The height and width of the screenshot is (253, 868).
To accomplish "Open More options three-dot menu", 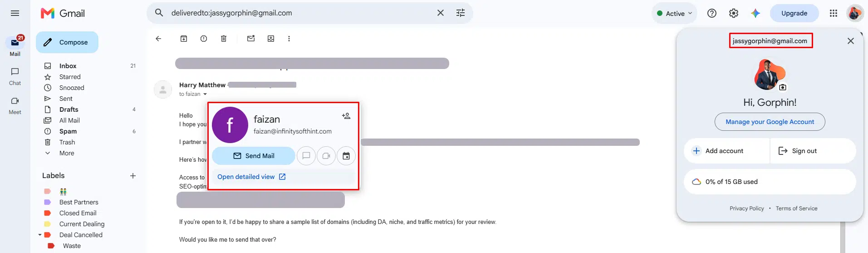I will click(289, 39).
